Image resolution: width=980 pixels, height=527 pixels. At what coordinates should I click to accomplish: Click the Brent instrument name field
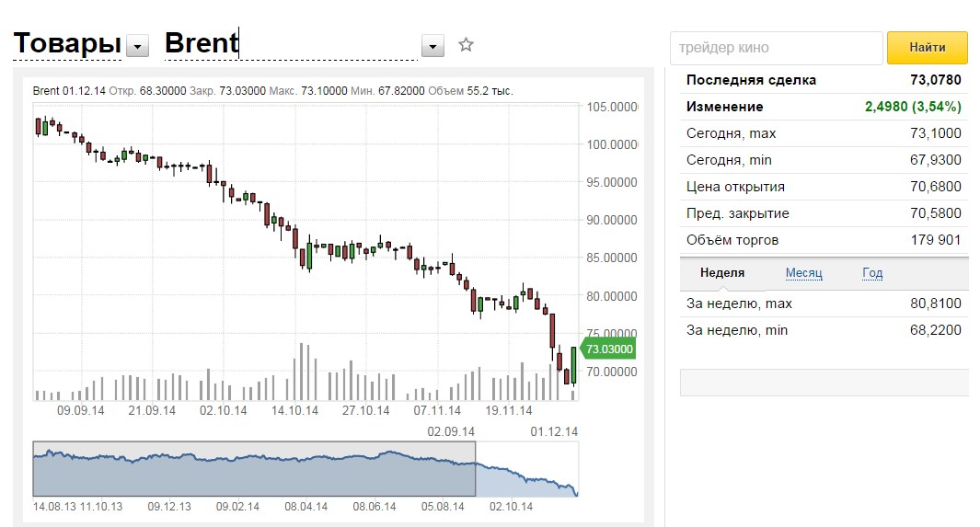[x=291, y=44]
